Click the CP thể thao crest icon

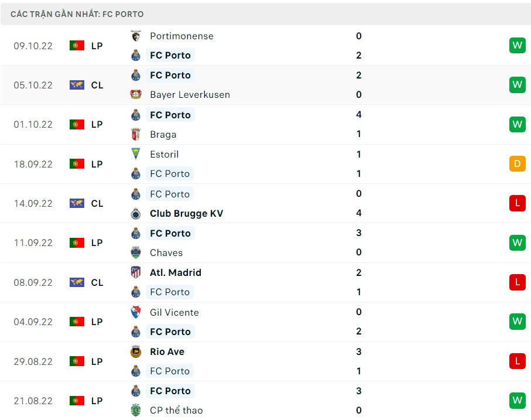(135, 410)
